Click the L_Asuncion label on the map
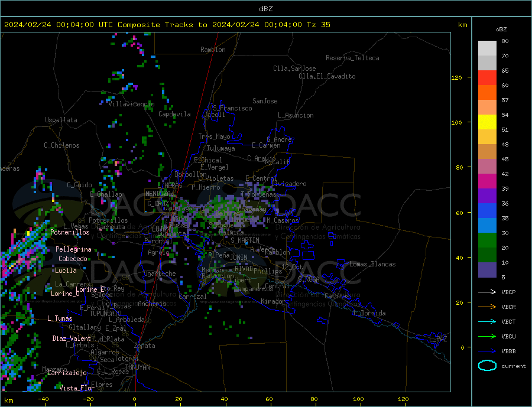This screenshot has width=532, height=407. (x=296, y=115)
